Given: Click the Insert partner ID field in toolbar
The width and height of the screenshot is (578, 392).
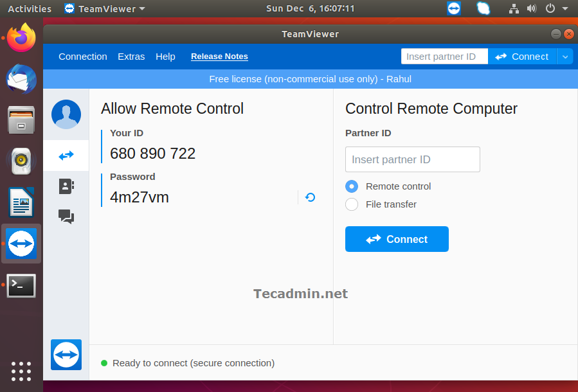Looking at the screenshot, I should click(444, 57).
